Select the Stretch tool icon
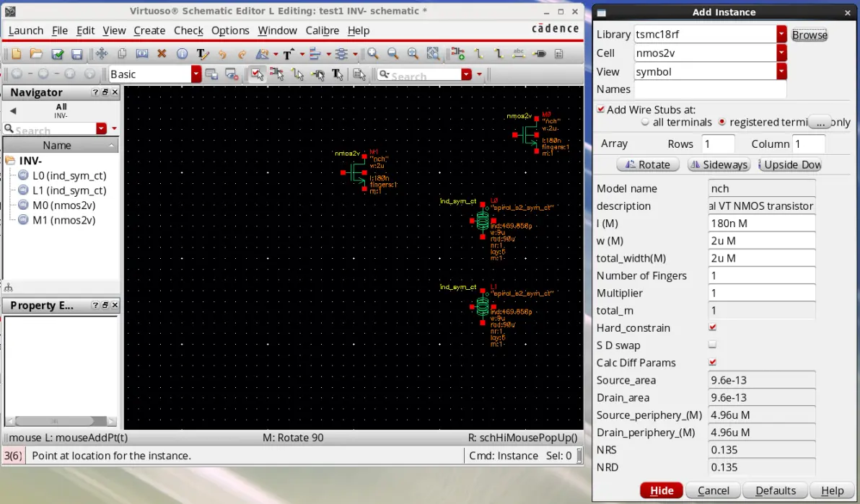This screenshot has width=860, height=504. tap(142, 54)
